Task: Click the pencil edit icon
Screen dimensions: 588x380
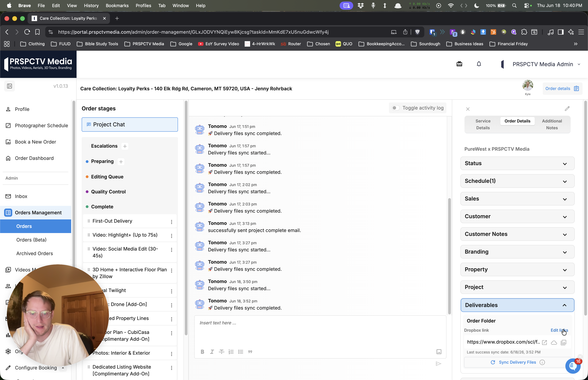Action: click(567, 109)
